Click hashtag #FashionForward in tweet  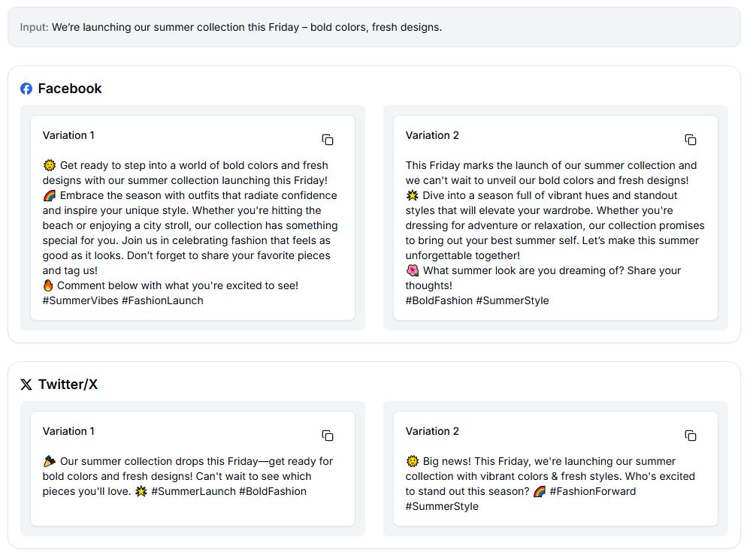[x=593, y=491]
